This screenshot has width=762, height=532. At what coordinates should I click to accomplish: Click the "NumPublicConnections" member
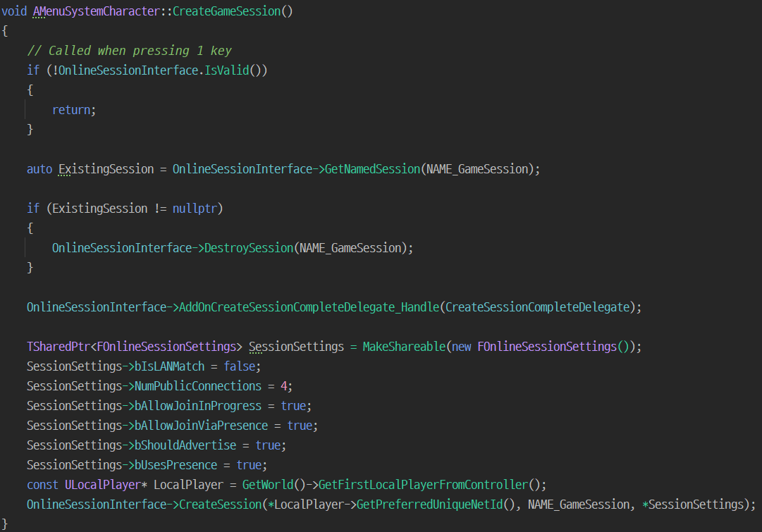198,385
